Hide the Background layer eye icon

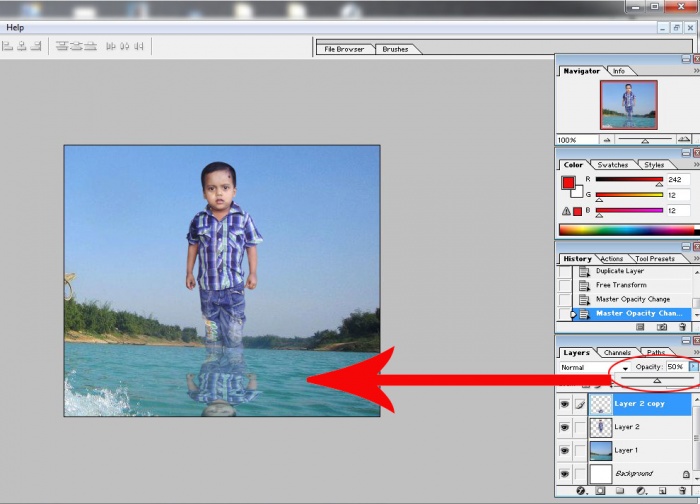click(564, 474)
